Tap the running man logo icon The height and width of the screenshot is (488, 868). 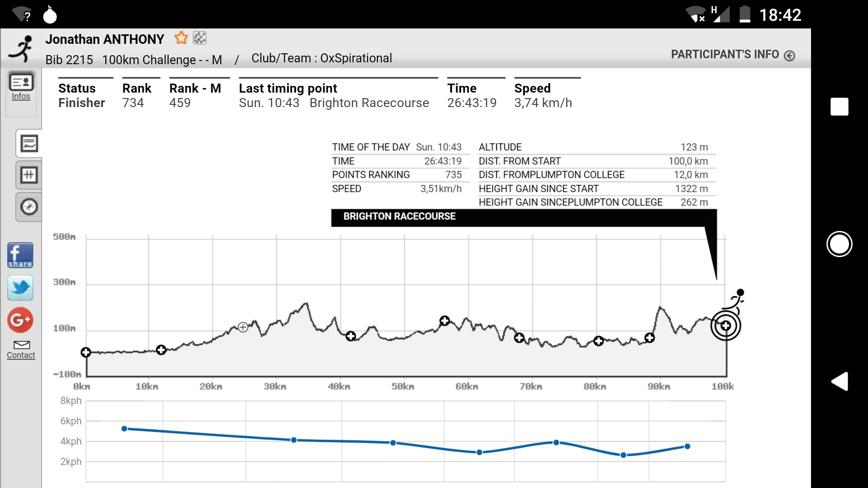click(x=22, y=48)
